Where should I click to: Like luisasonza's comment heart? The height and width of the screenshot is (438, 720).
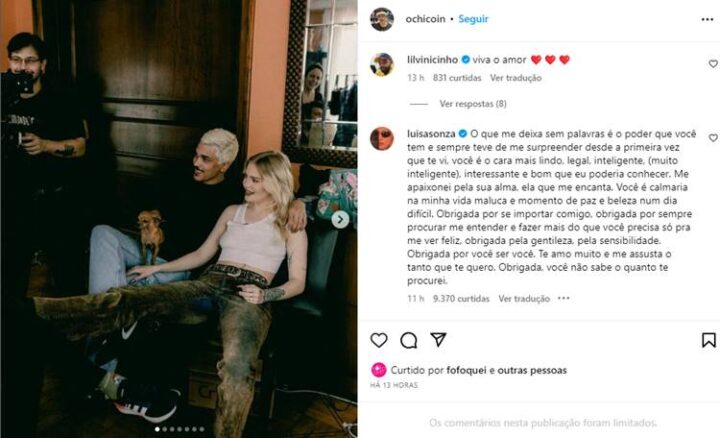coord(713,138)
